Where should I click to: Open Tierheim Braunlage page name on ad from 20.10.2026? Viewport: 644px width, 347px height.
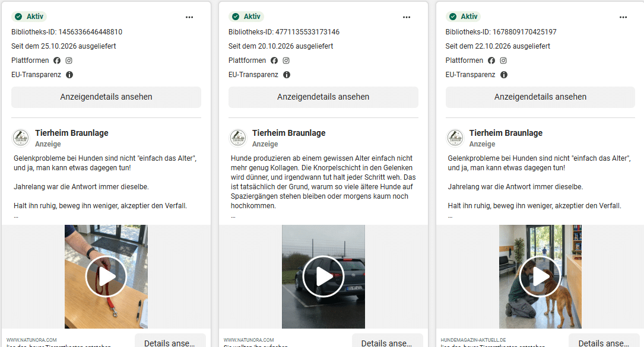288,133
